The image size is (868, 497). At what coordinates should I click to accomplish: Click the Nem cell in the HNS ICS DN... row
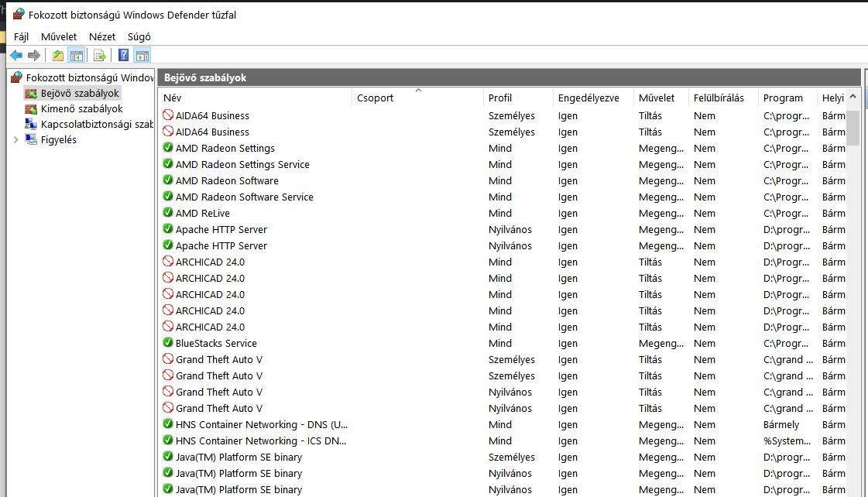(x=704, y=440)
